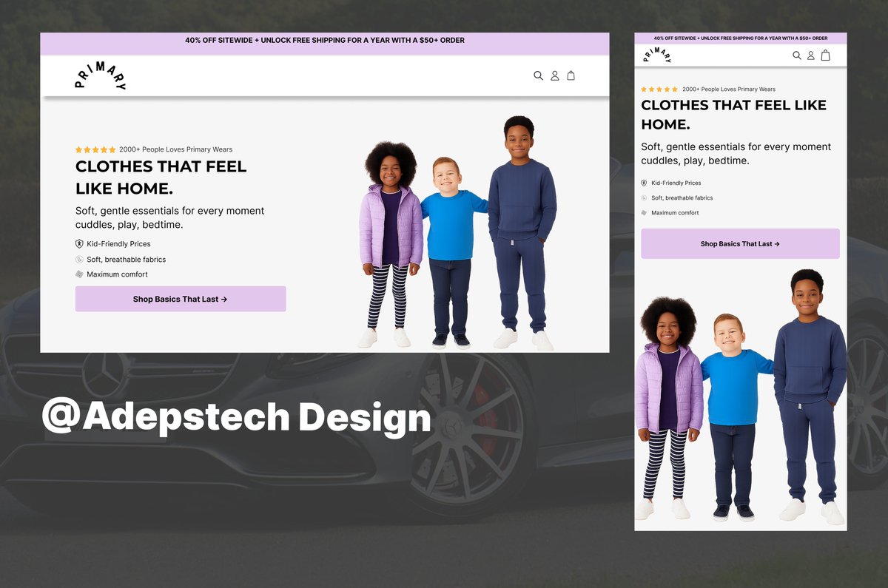Open the 40% OFF SITEWIDE announcement banner
This screenshot has width=888, height=588.
(326, 41)
